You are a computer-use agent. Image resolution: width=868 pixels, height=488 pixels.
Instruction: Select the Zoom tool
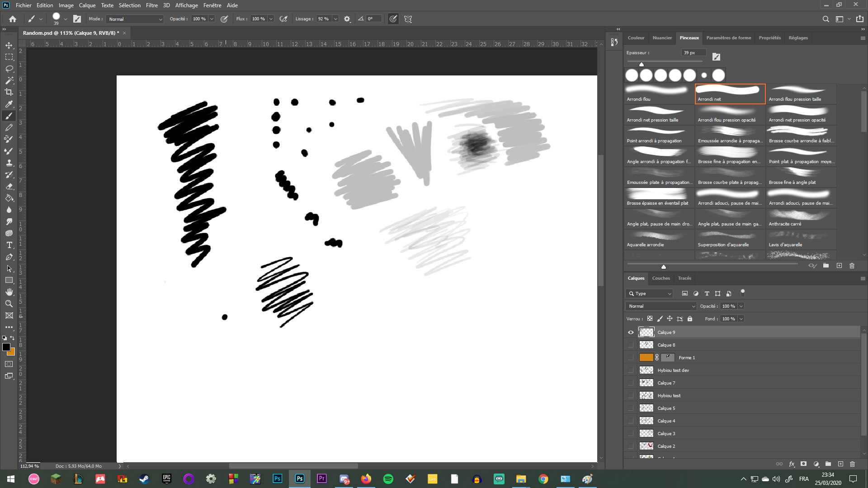pos(9,304)
